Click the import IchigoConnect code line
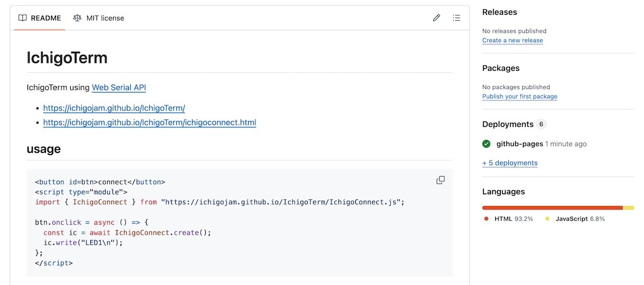Screen dimensions: 644x285 tap(220, 202)
